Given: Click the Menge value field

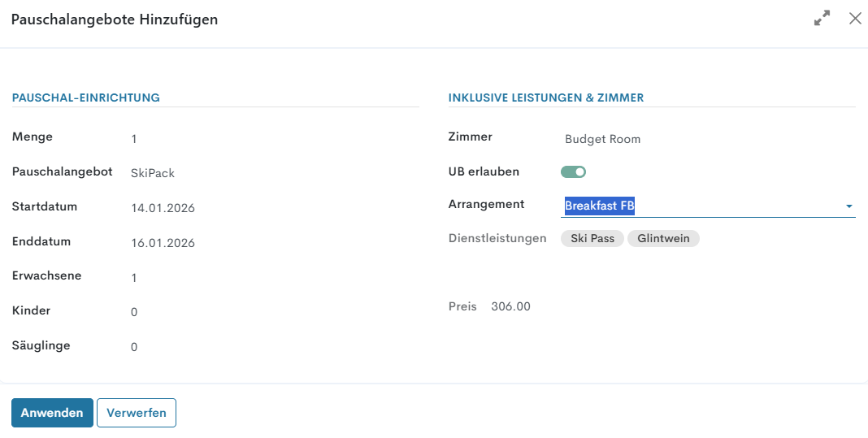Looking at the screenshot, I should coord(134,139).
